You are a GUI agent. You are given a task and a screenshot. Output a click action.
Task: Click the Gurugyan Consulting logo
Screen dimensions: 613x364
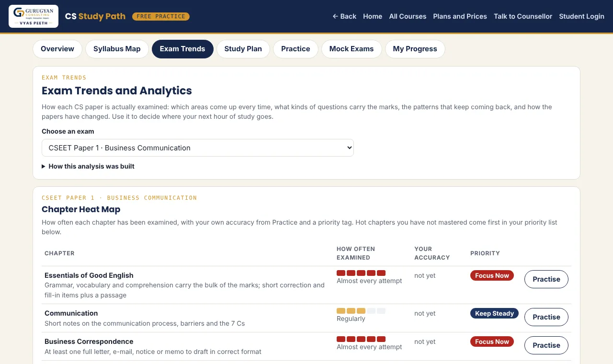pos(34,16)
